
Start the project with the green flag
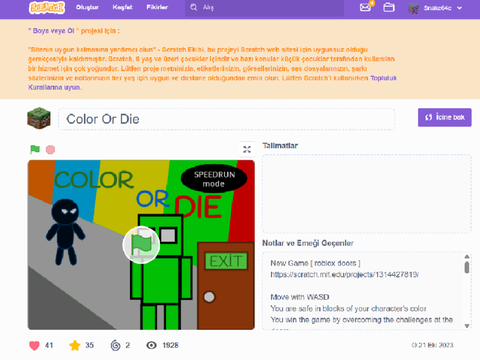pos(35,149)
